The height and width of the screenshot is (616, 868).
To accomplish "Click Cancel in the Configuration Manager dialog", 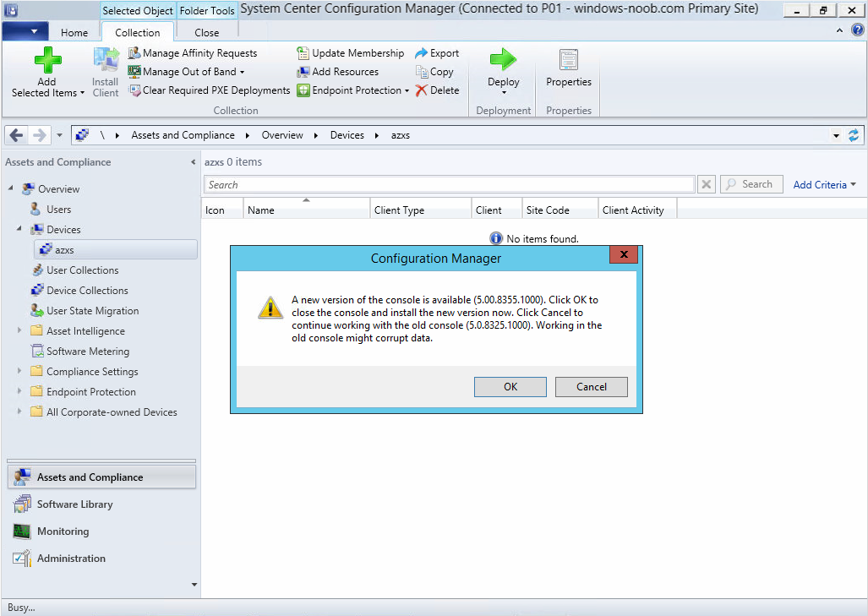I will [592, 387].
